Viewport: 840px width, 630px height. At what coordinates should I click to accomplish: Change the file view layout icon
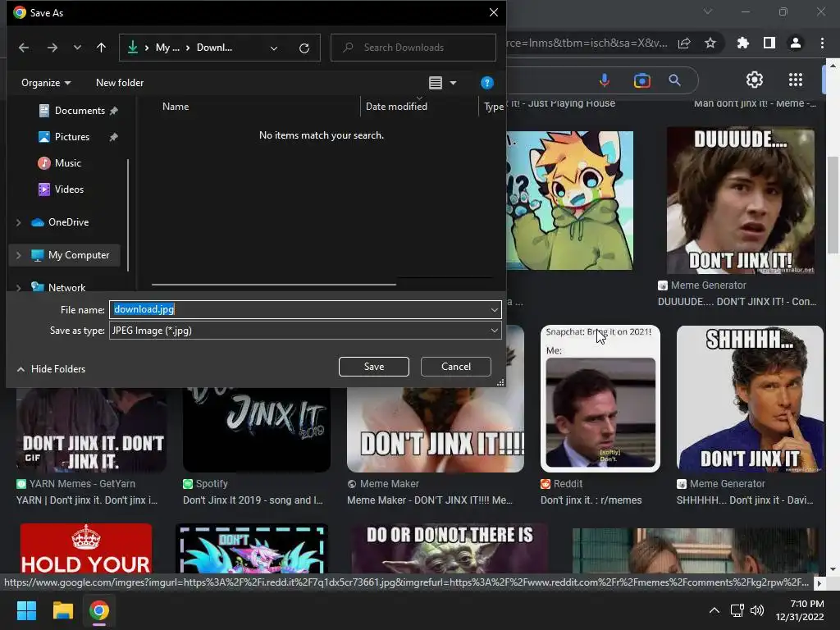click(436, 83)
